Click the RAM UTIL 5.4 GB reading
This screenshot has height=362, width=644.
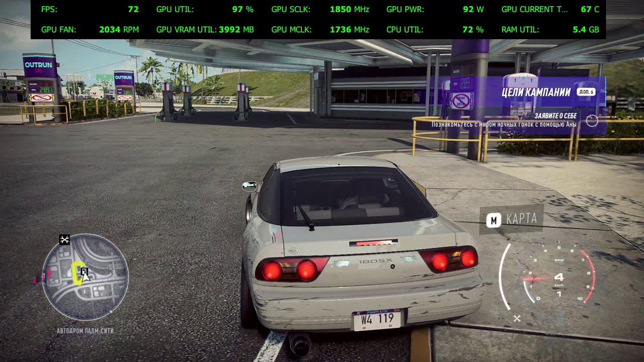click(x=586, y=30)
